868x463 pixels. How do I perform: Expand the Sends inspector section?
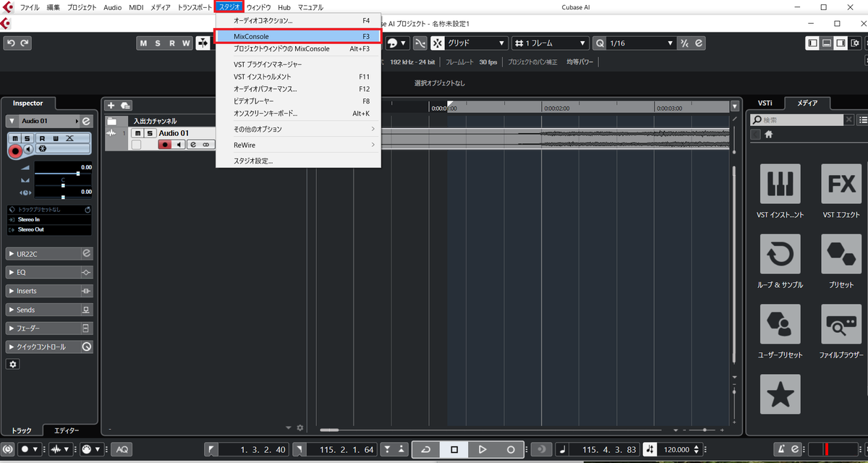(x=49, y=310)
